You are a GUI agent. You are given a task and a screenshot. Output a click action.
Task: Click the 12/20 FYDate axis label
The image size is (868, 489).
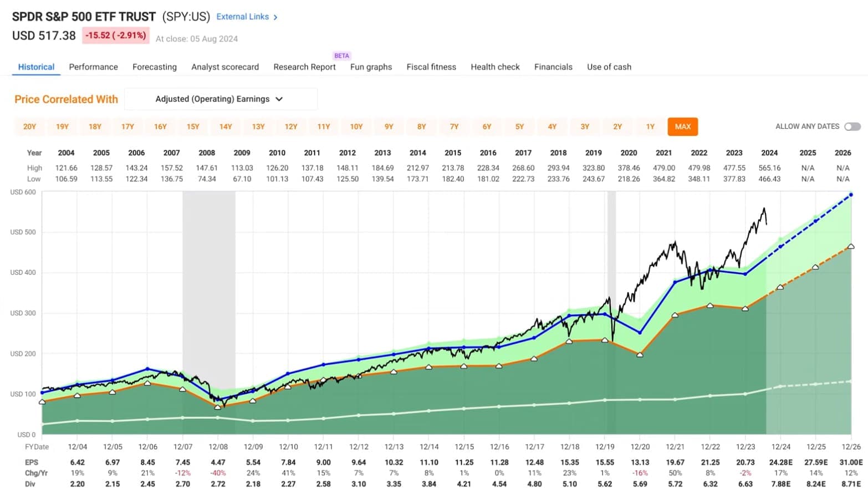coord(640,446)
